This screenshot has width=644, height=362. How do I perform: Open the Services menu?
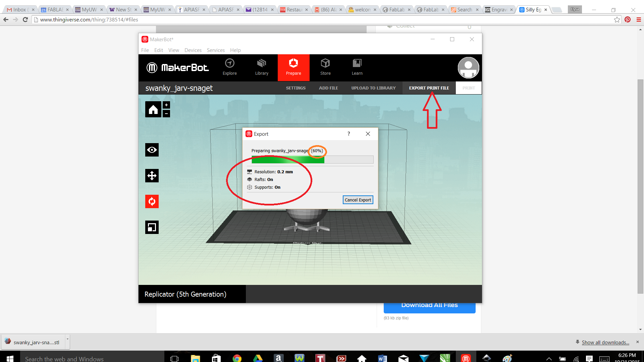click(216, 50)
